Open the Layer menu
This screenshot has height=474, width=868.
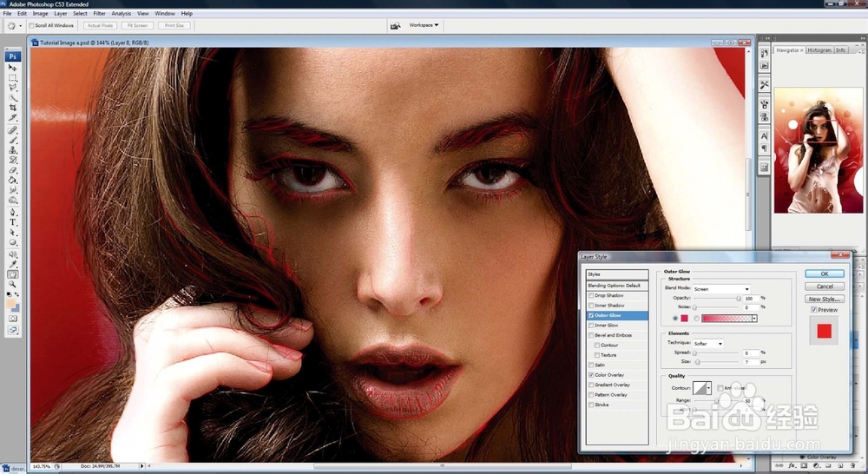[x=61, y=13]
